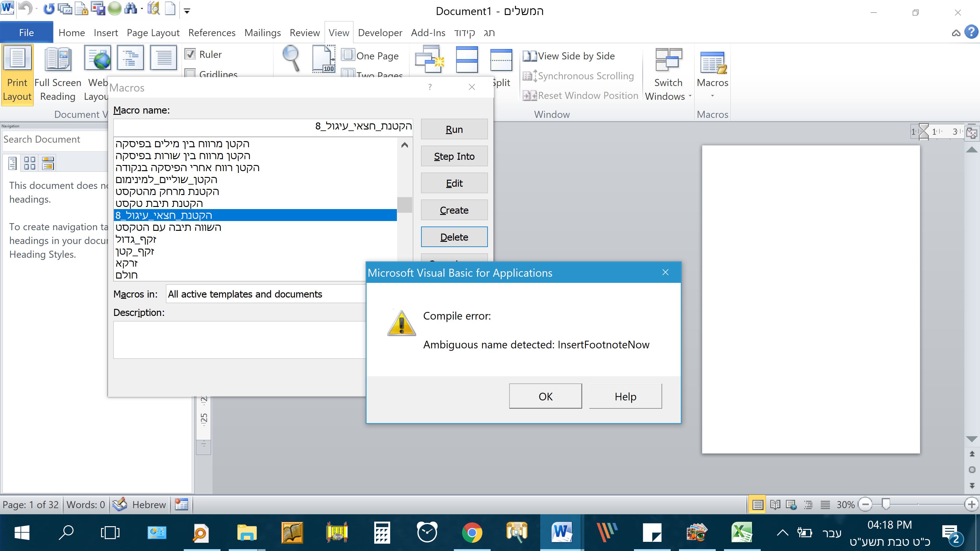980x551 pixels.
Task: Click the zoom slider handle
Action: [886, 504]
